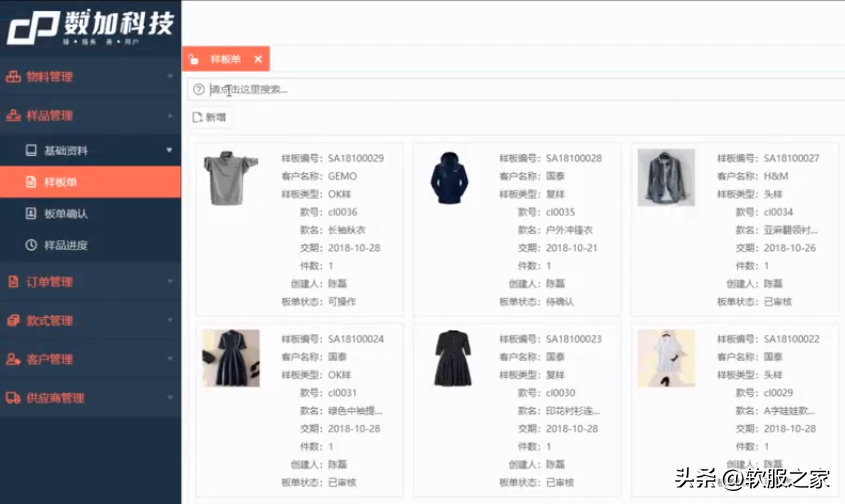Click the 物料管理 sidebar icon
Image resolution: width=845 pixels, height=504 pixels.
[13, 76]
